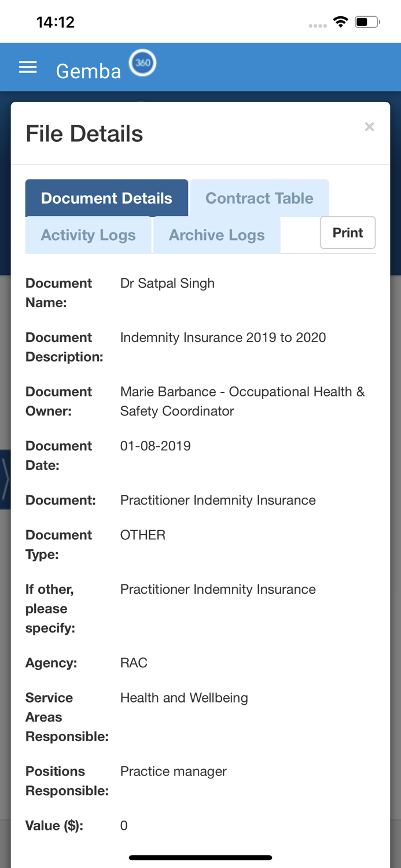The width and height of the screenshot is (401, 868).
Task: Tap the Wi-Fi status icon
Action: point(341,22)
